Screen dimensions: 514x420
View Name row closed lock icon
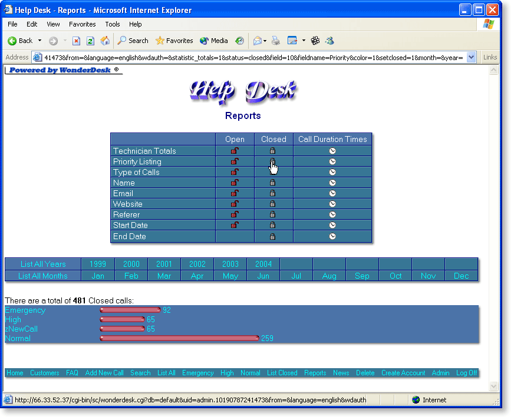coord(272,183)
